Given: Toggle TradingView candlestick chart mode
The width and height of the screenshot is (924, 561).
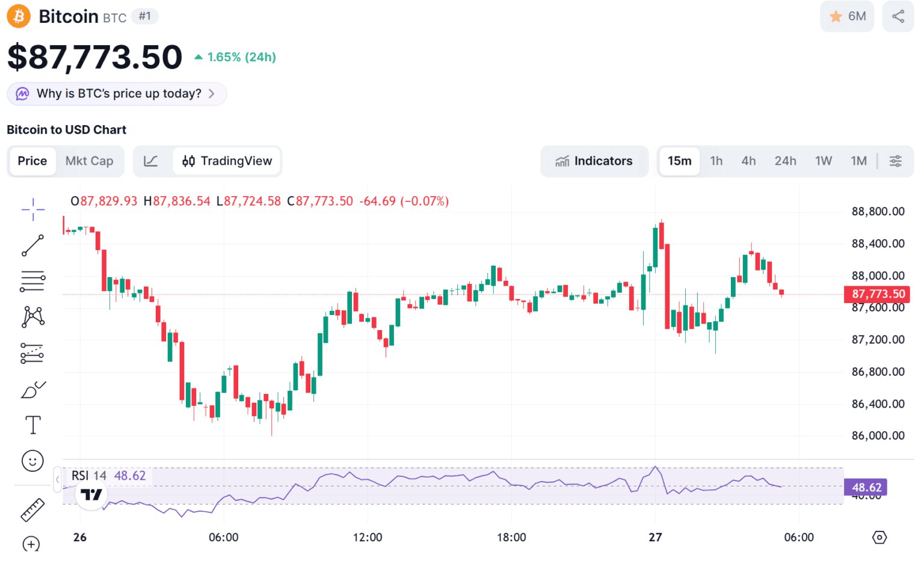Looking at the screenshot, I should tap(227, 161).
